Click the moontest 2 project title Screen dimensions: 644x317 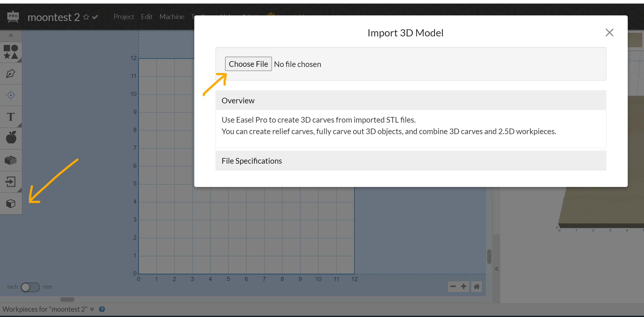53,17
